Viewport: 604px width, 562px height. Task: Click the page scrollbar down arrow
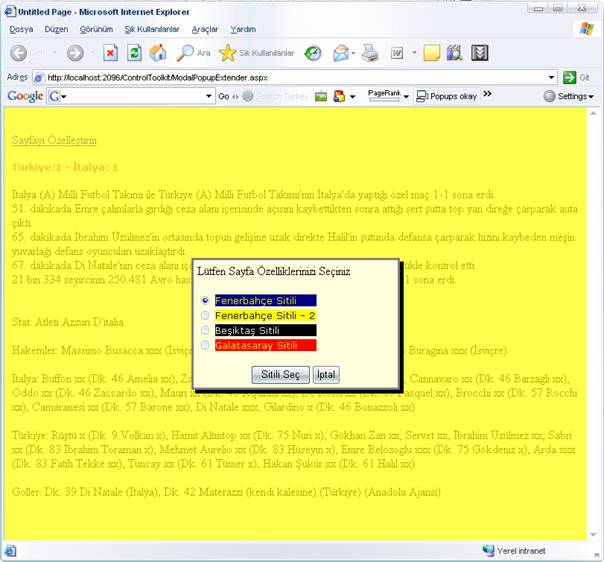click(593, 534)
